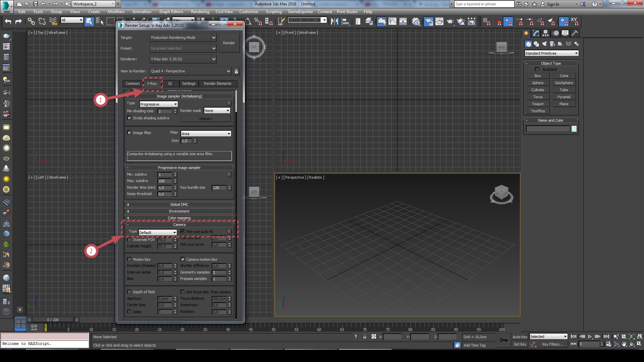644x362 pixels.
Task: Open the Rendering menu
Action: pos(200,12)
